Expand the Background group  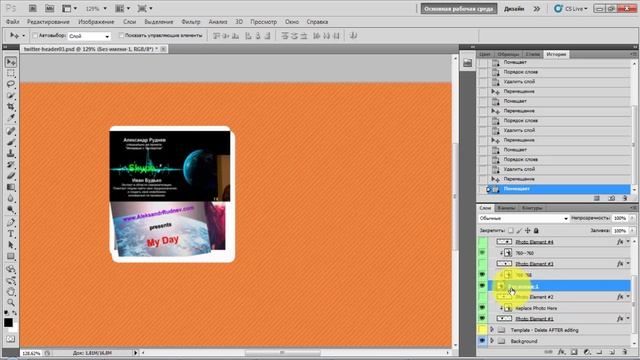492,340
